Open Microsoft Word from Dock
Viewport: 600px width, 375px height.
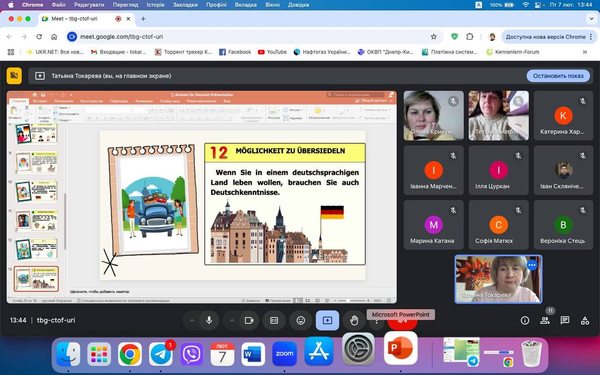click(x=253, y=354)
